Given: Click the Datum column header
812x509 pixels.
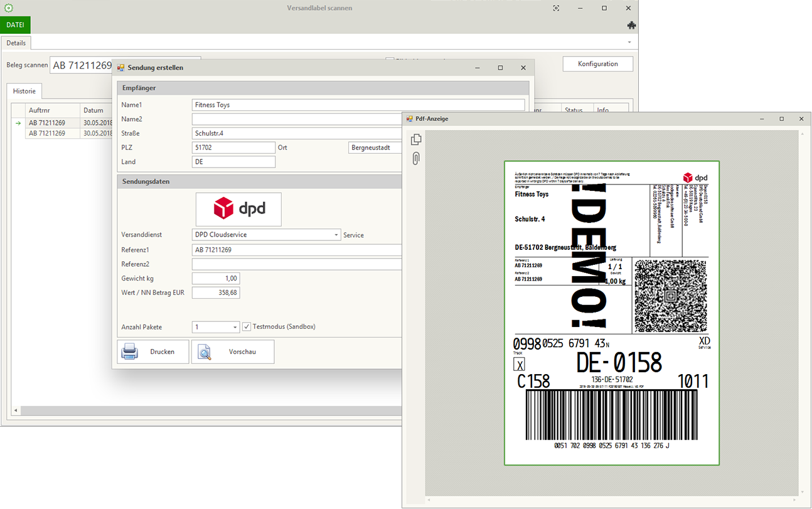Looking at the screenshot, I should point(97,110).
